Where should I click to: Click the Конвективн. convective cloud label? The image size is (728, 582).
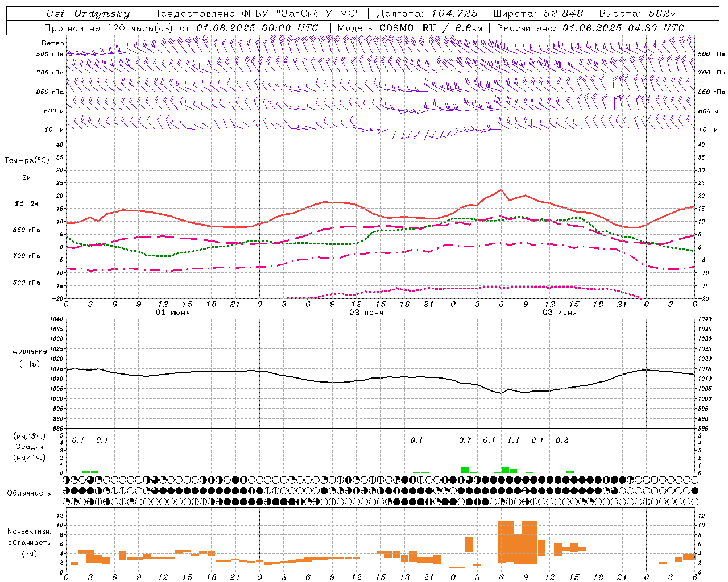(29, 531)
